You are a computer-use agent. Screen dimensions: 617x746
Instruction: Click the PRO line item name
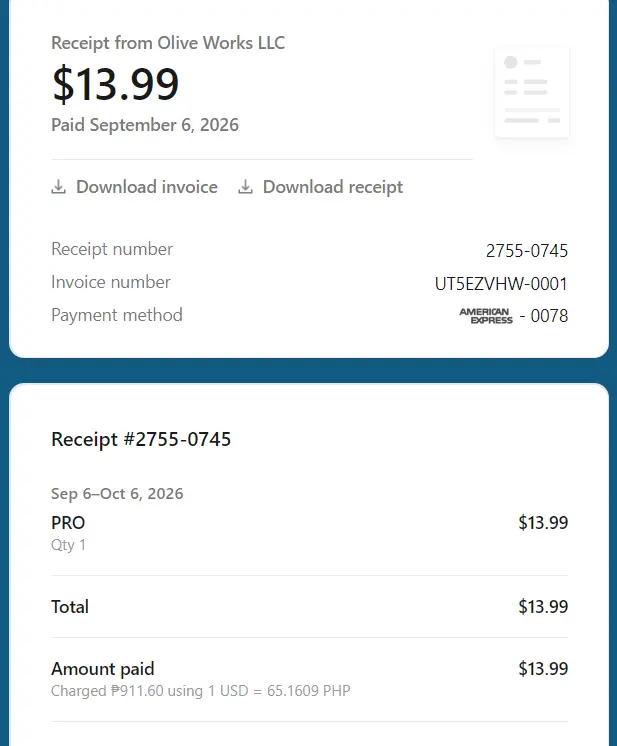coord(68,523)
